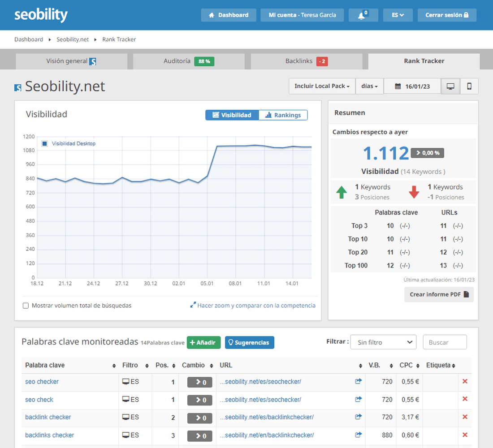Switch chart to Visibilidad view
Viewport: 493px width, 448px height.
(x=232, y=115)
